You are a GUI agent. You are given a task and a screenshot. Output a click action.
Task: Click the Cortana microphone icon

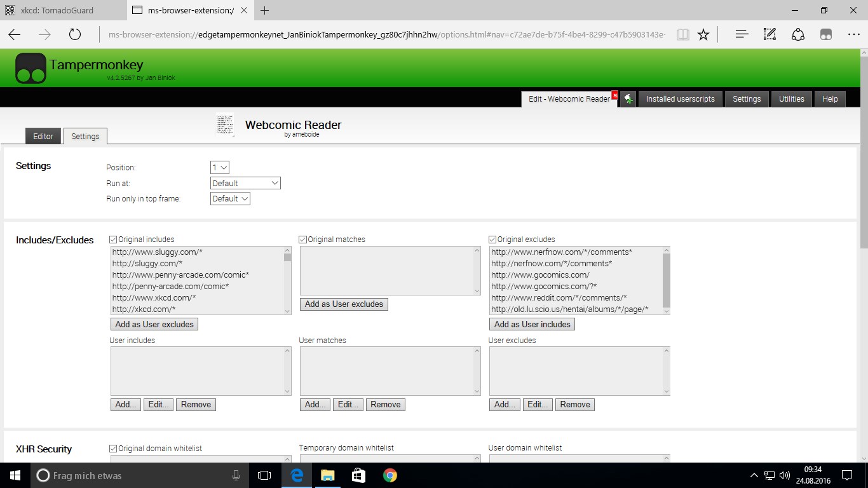236,475
